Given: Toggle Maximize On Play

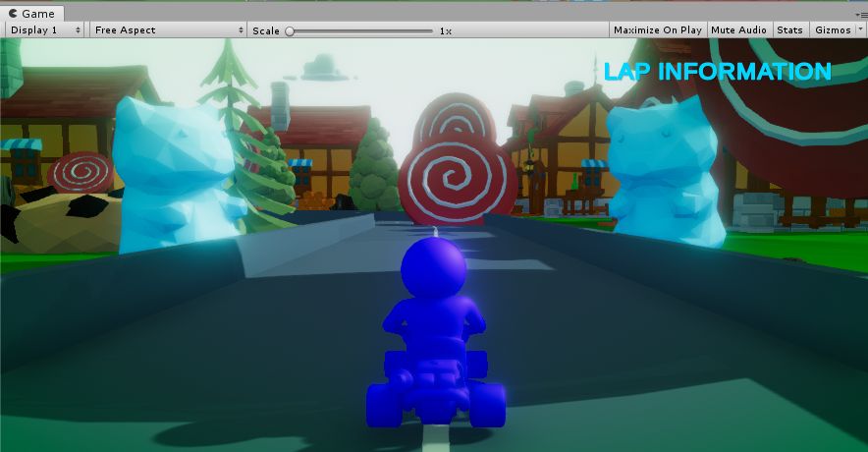Looking at the screenshot, I should [x=658, y=30].
